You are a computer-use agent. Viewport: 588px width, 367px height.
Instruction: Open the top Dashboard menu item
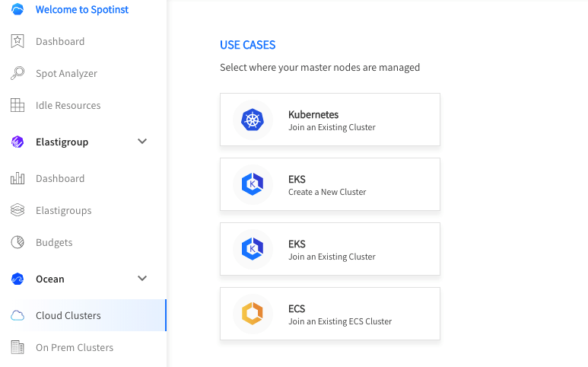(x=60, y=41)
